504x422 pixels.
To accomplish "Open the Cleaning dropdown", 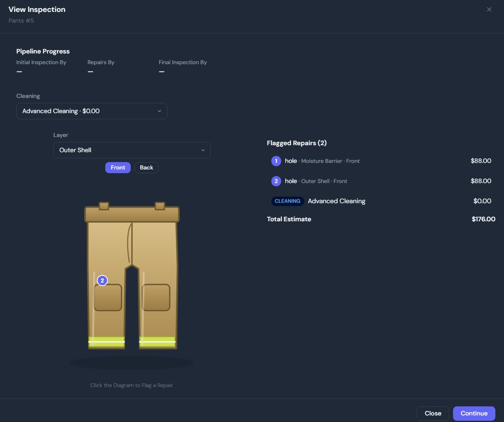I will 92,111.
